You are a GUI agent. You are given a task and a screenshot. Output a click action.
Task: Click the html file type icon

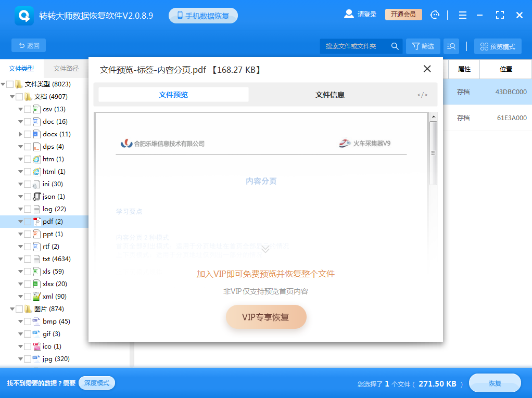pyautogui.click(x=36, y=172)
